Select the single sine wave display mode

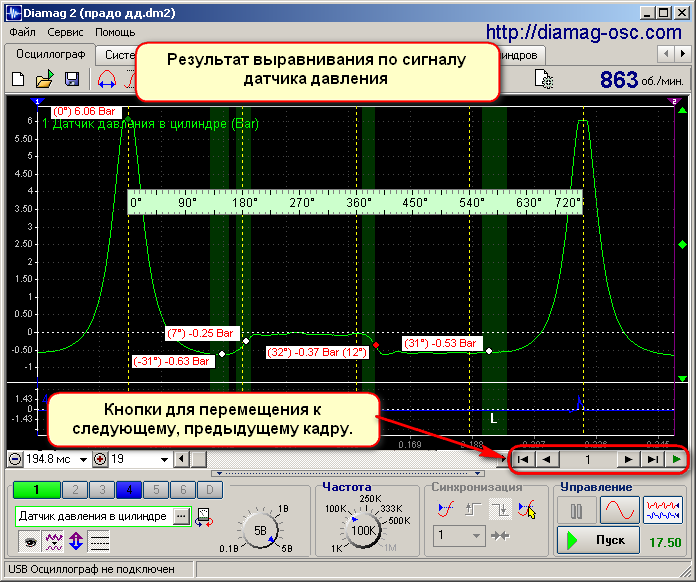pos(620,511)
